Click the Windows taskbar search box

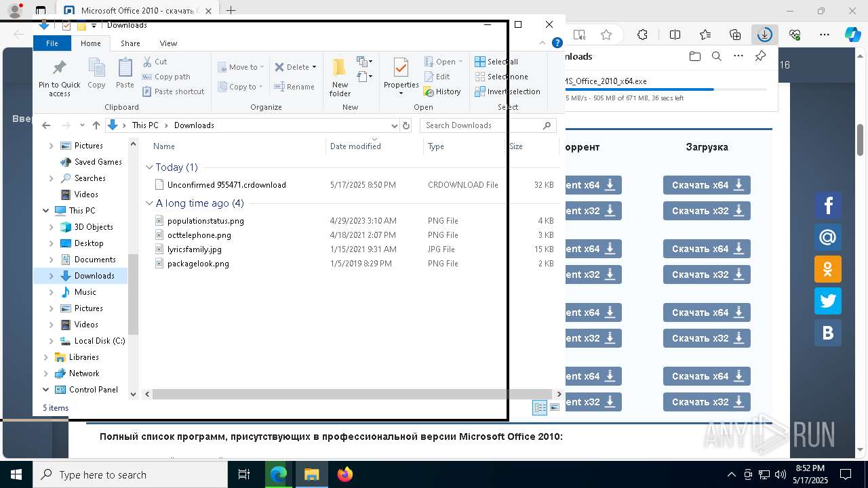tap(130, 474)
